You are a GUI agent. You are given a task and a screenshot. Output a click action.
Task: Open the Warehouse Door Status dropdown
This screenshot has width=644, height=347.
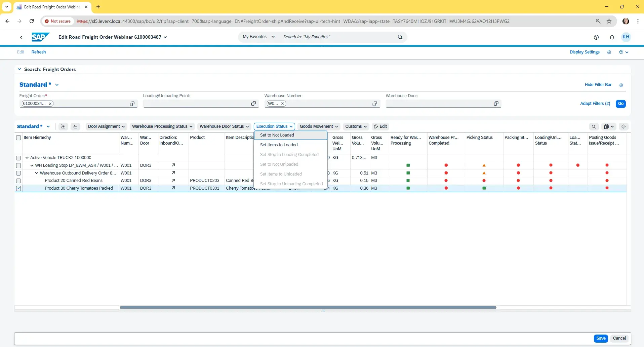point(224,126)
